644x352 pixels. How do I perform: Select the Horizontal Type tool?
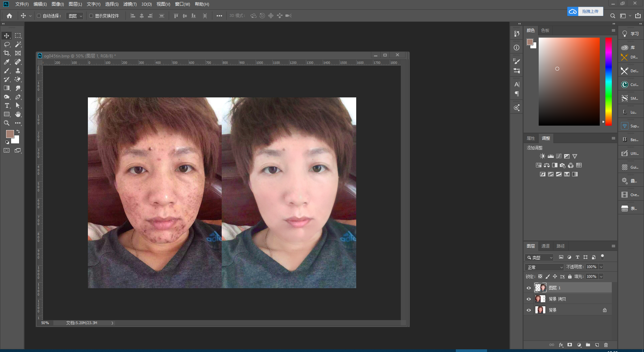tap(7, 105)
